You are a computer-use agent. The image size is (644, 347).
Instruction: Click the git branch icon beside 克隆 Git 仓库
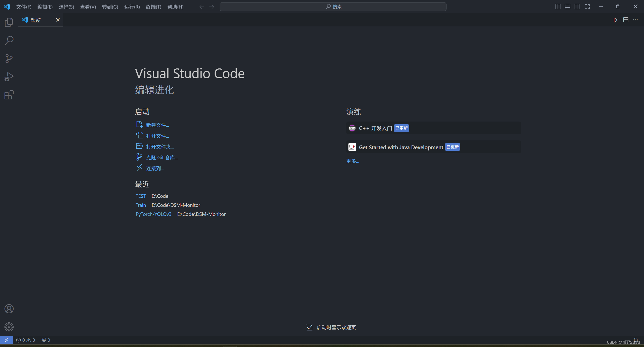[x=139, y=157]
